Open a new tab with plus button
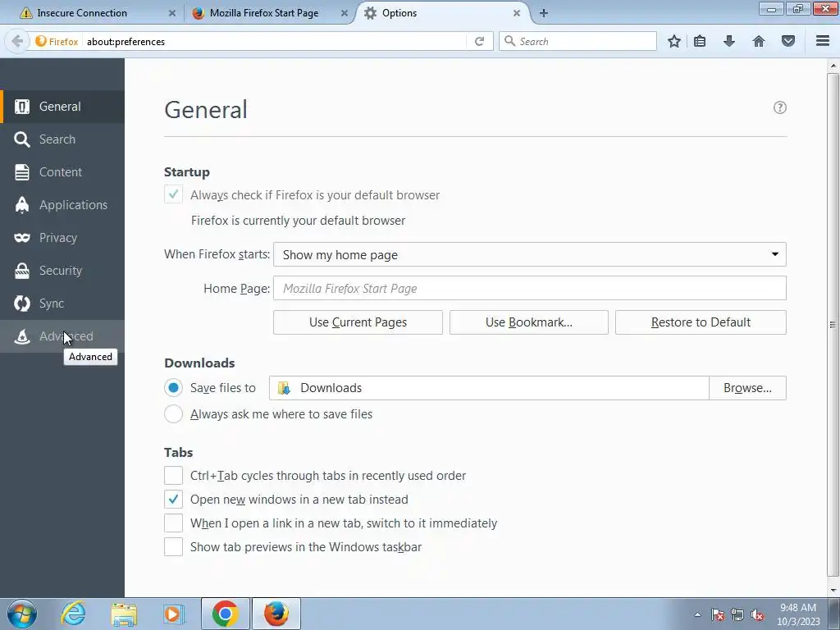 (544, 13)
